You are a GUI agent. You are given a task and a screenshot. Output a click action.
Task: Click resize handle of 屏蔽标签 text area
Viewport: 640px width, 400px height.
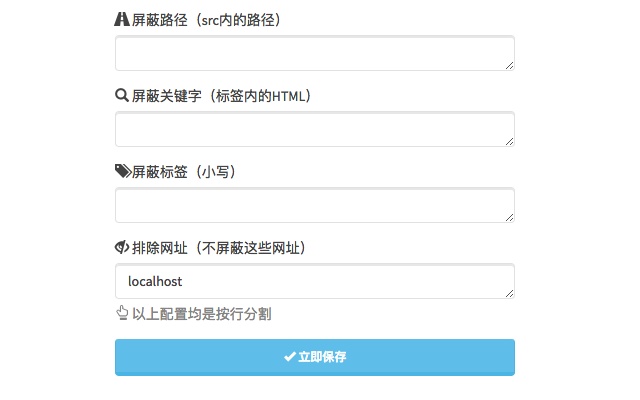point(509,217)
